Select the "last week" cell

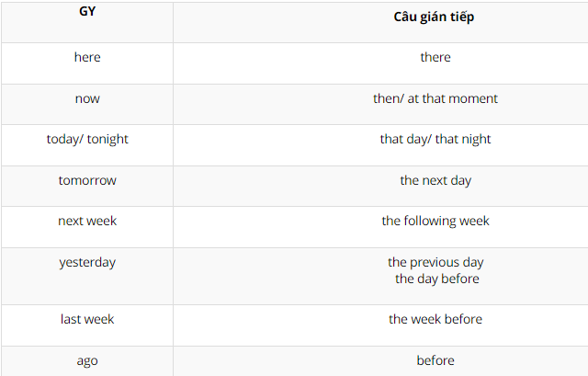click(x=87, y=319)
